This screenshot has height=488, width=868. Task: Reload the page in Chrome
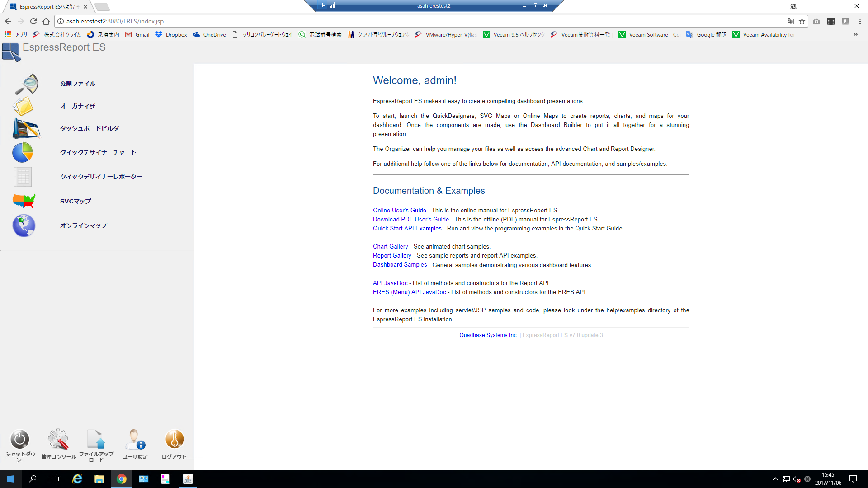[x=33, y=21]
